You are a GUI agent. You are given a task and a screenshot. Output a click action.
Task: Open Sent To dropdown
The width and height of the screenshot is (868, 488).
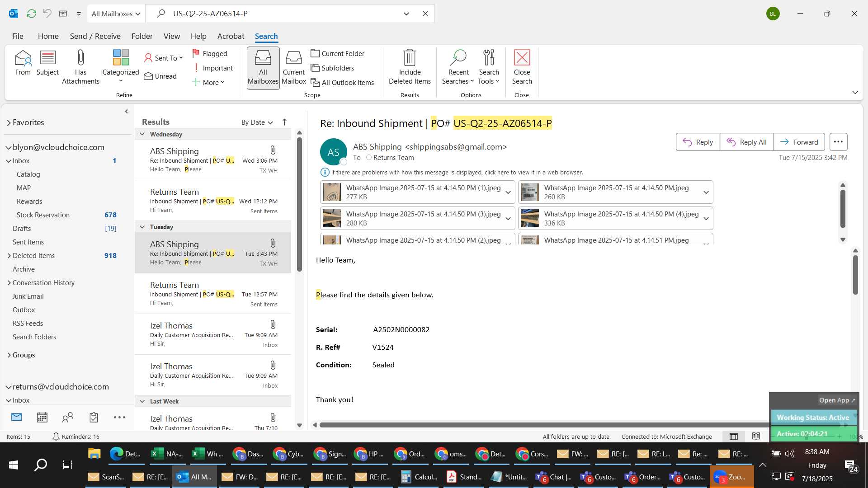pos(164,58)
